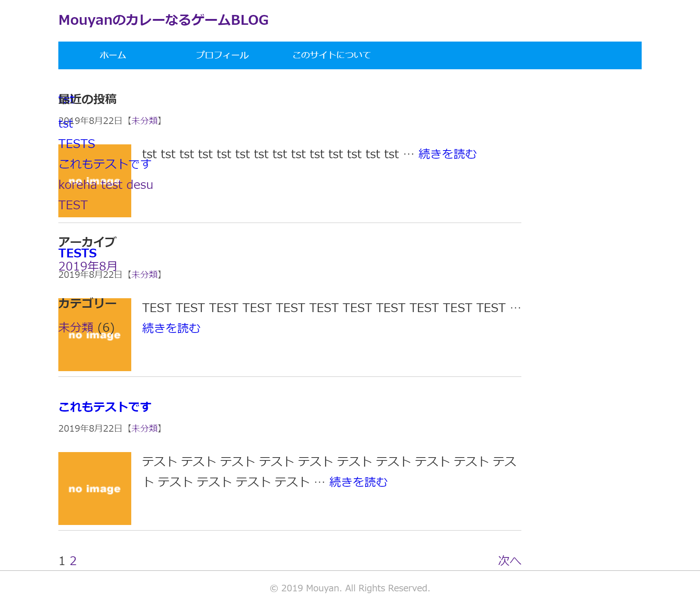
Task: Open the 'このサイトについて' page
Action: [331, 55]
